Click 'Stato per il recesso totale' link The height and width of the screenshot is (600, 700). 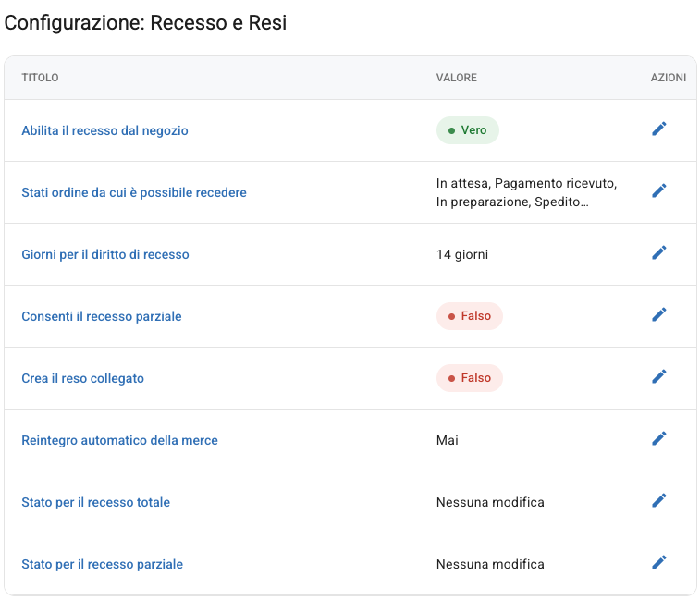[96, 503]
